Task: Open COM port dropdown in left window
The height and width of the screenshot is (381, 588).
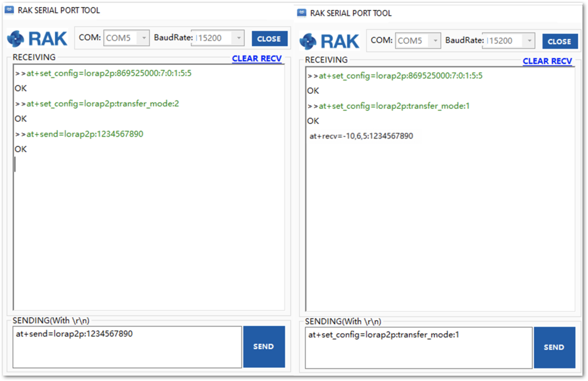Action: click(126, 38)
